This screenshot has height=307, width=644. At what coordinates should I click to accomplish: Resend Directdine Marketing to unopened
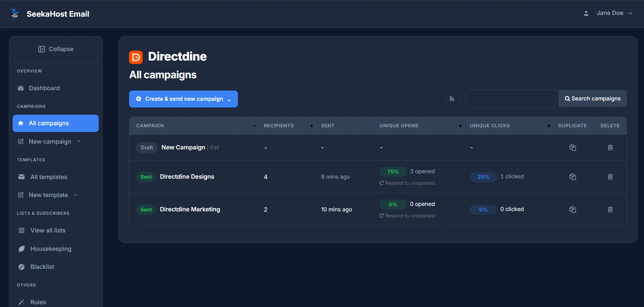coord(407,216)
